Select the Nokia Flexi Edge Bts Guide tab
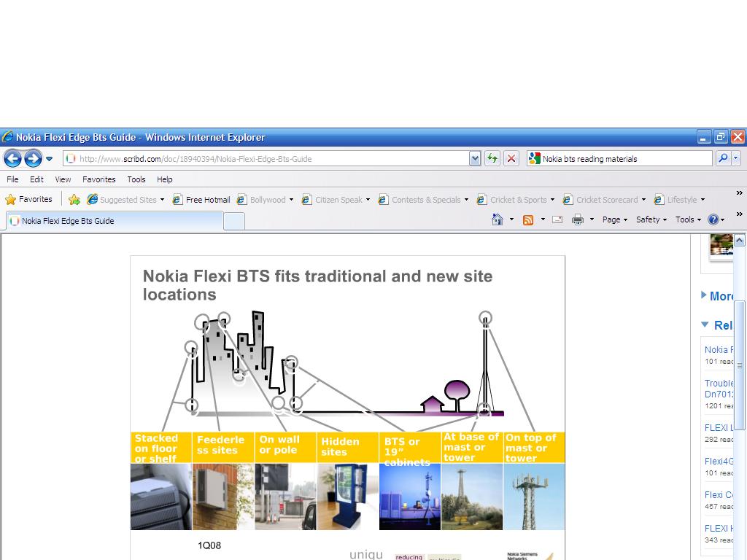The height and width of the screenshot is (560, 747). (x=68, y=221)
